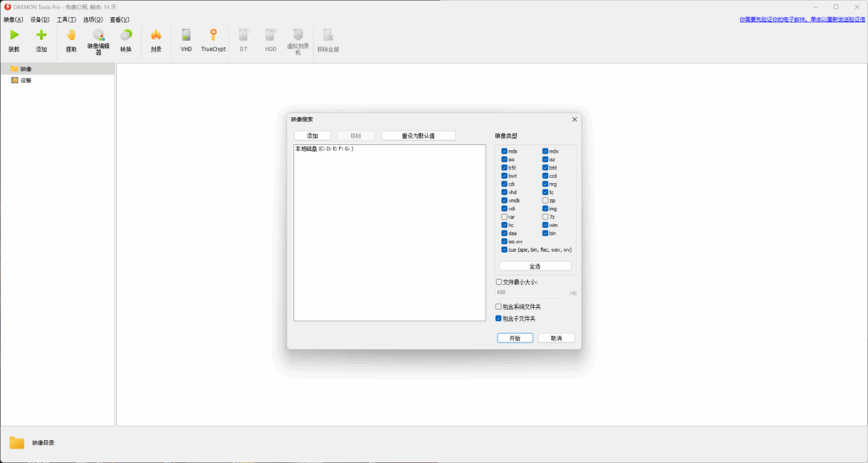The image size is (868, 463).
Task: Click the 虚拟刻录机 virtual burner icon
Action: (x=298, y=35)
